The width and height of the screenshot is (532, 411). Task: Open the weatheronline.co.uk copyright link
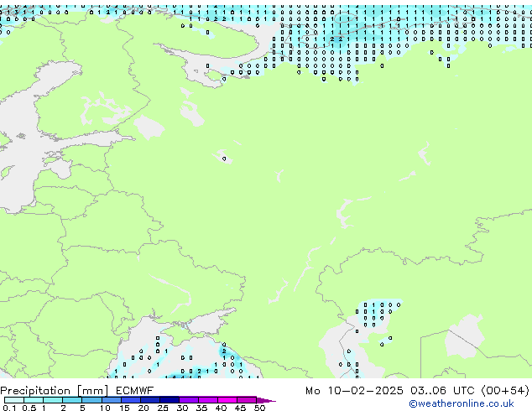(x=461, y=403)
